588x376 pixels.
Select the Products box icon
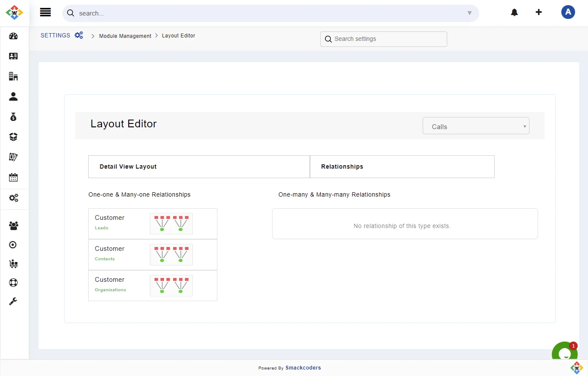click(x=13, y=137)
